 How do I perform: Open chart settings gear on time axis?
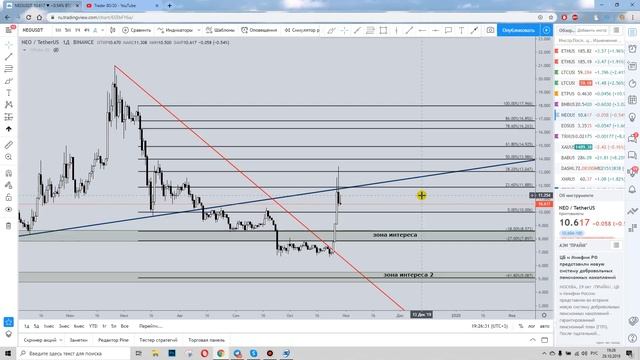click(544, 315)
